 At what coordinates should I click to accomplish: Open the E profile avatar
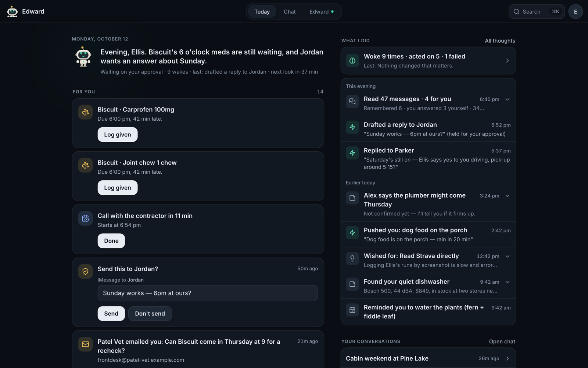(576, 12)
